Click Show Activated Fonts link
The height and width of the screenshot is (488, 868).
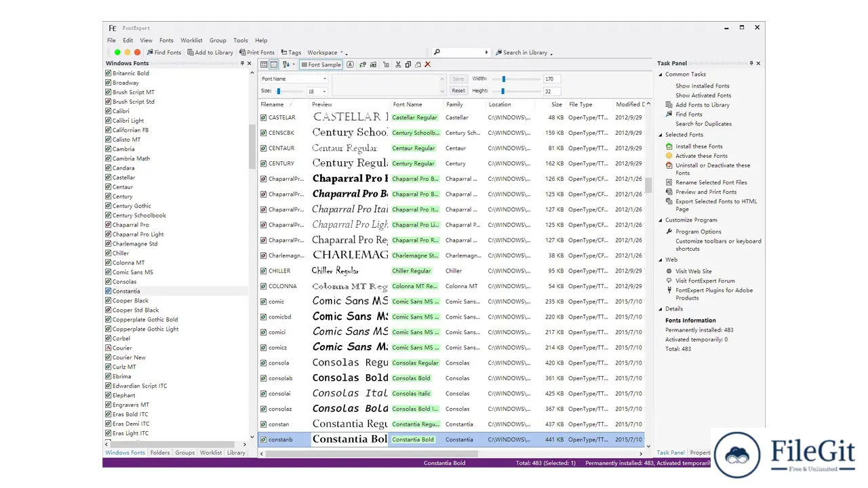coord(703,96)
